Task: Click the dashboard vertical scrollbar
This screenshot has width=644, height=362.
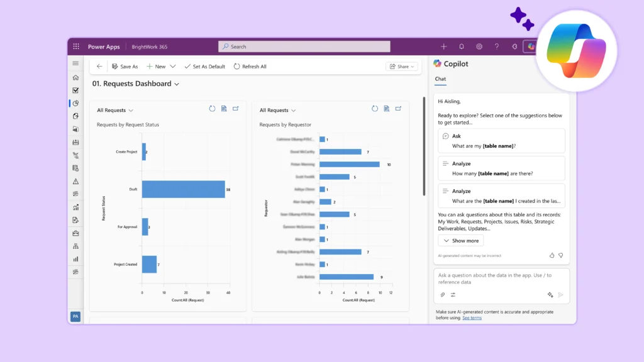Action: click(424, 146)
